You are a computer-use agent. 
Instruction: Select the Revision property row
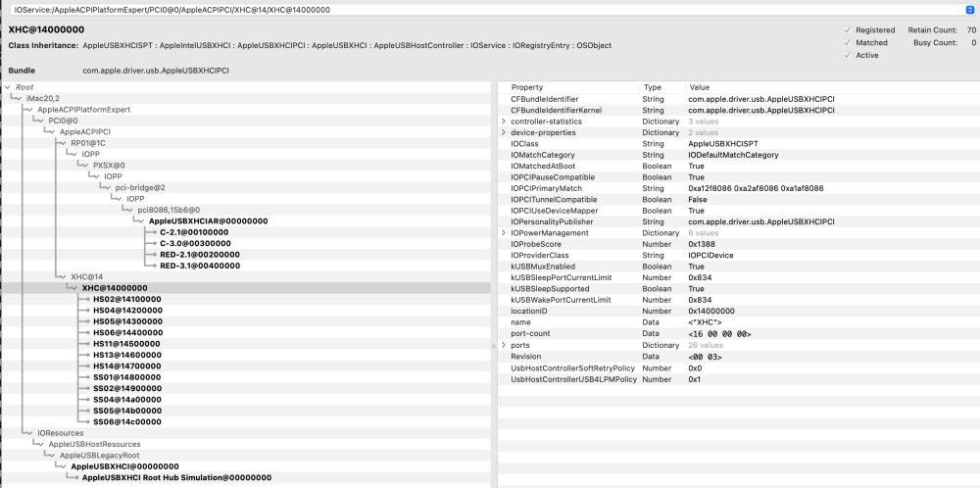(x=738, y=356)
